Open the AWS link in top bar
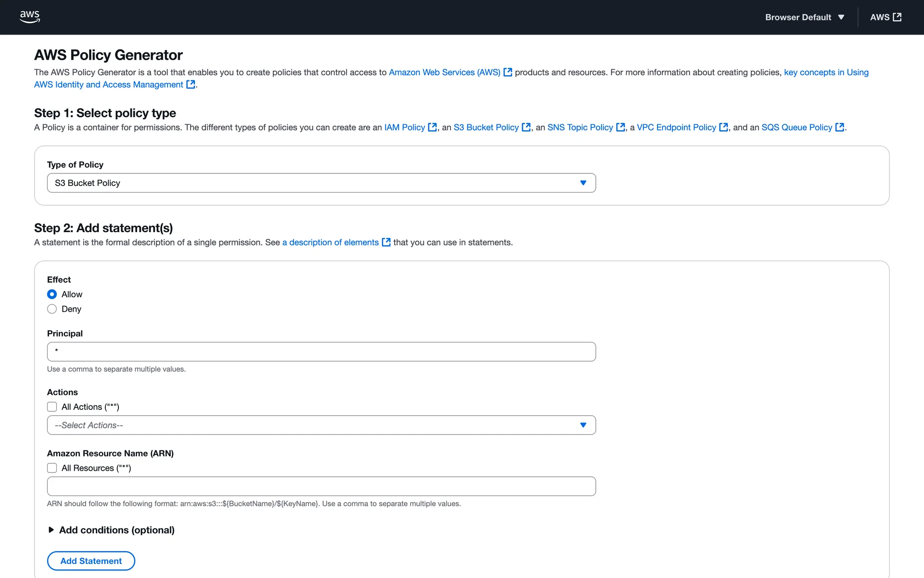The width and height of the screenshot is (924, 578). point(885,17)
